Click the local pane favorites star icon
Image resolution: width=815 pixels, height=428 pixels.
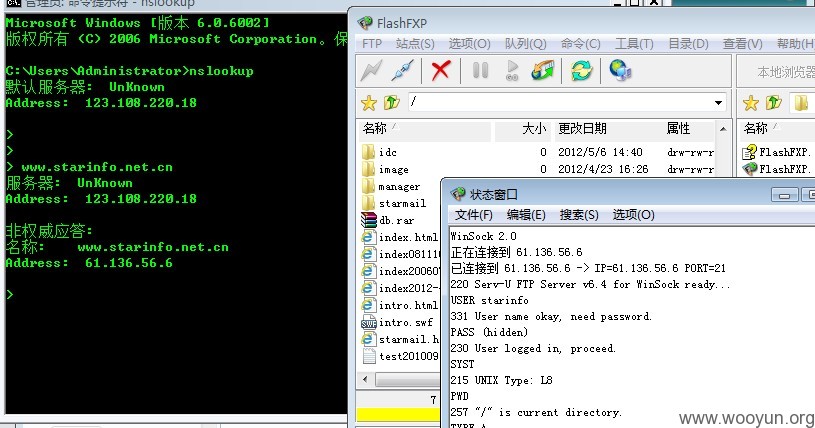point(751,103)
